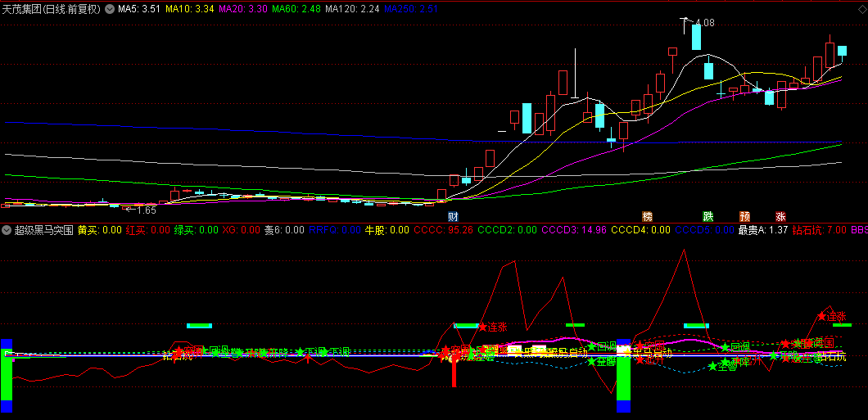Click the 4.08 high price annotation
The image size is (868, 420).
[x=705, y=23]
